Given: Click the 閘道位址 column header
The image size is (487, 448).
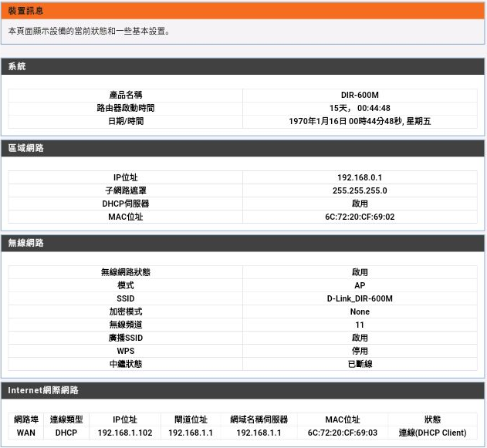Looking at the screenshot, I should 191,419.
